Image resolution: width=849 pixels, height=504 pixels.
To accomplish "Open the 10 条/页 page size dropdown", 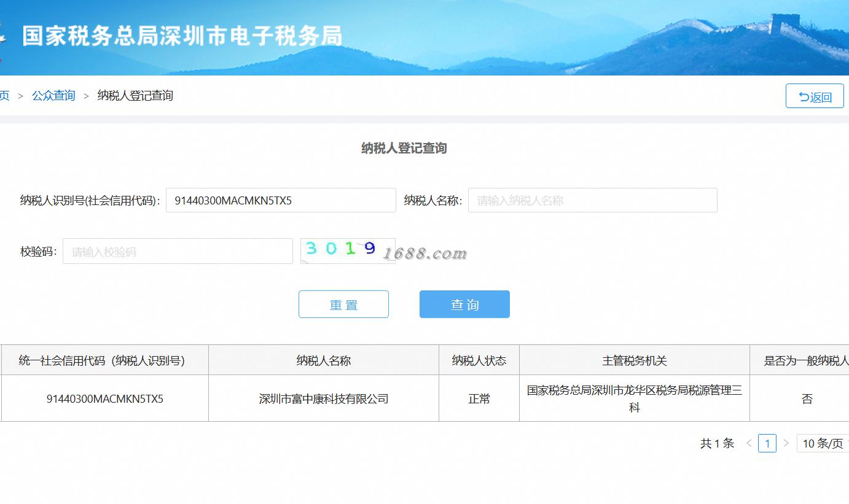I will click(823, 443).
